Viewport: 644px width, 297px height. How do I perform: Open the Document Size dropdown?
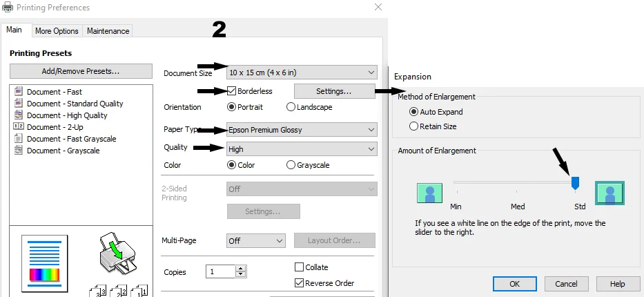click(x=302, y=73)
